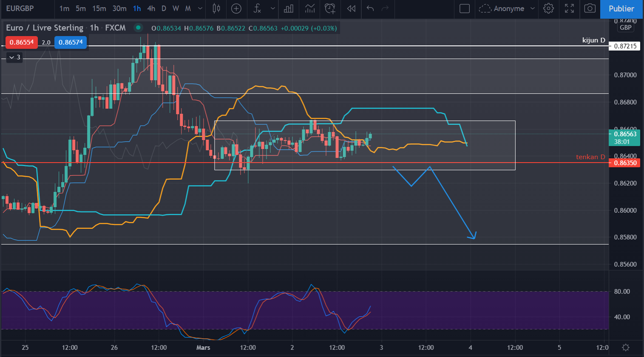The height and width of the screenshot is (357, 644).
Task: Open the candlestick chart style selector
Action: coord(216,8)
